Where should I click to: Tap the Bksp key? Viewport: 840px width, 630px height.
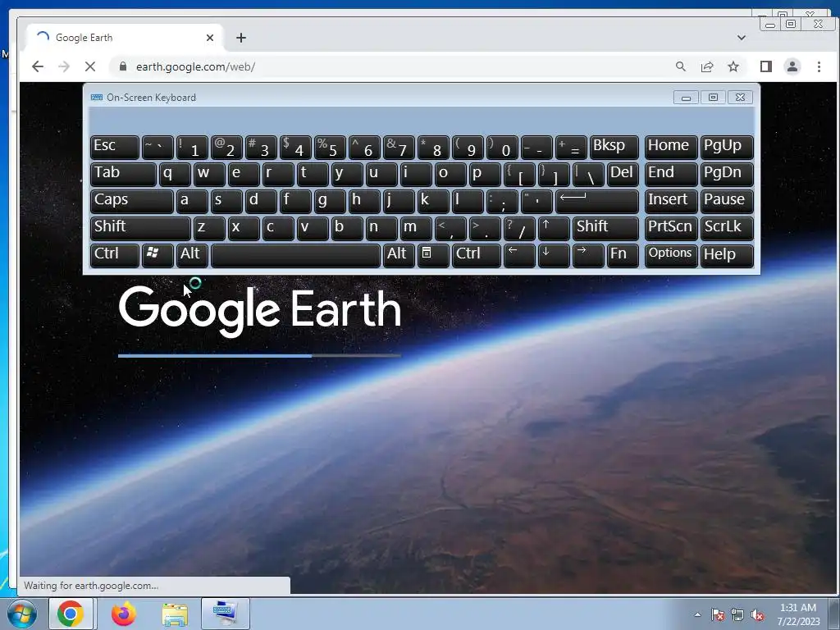point(614,147)
